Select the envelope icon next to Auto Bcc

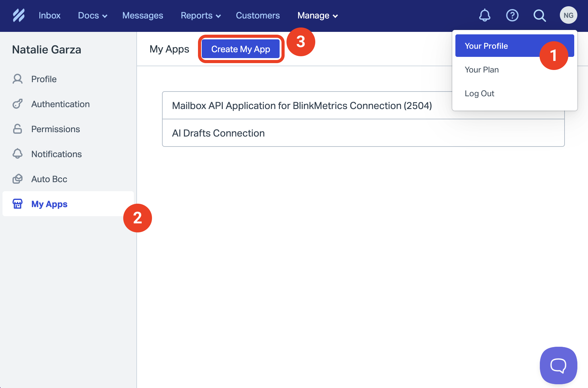[x=18, y=179]
